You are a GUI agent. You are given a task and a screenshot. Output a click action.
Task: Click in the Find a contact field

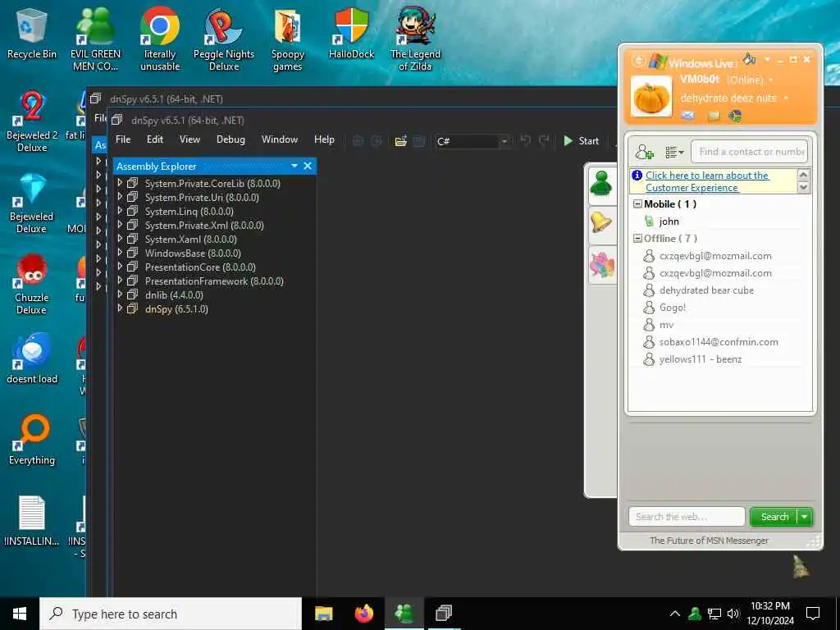[749, 152]
